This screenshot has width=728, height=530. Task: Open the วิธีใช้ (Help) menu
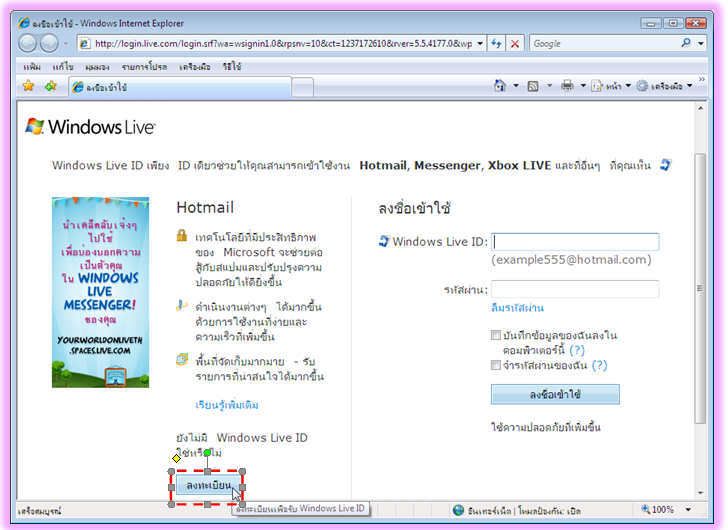(232, 67)
